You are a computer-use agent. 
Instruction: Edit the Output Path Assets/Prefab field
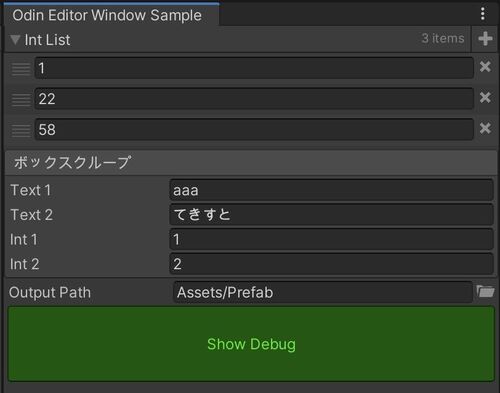point(323,292)
